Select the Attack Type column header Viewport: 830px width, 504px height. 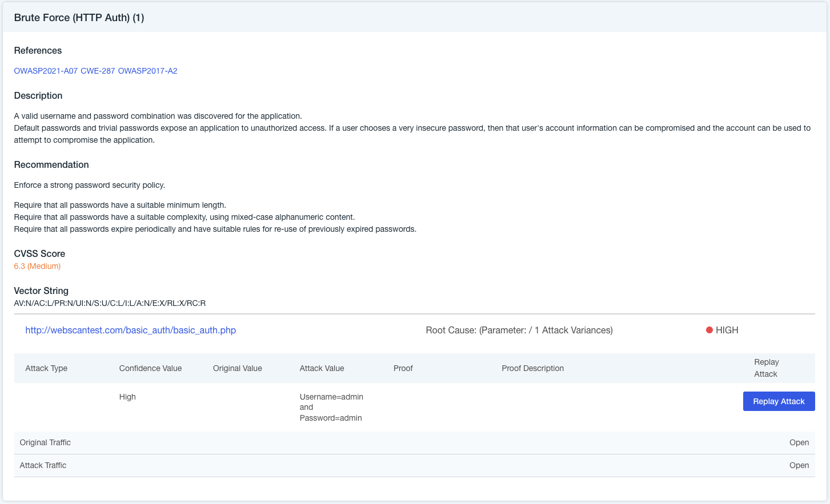[x=46, y=368]
